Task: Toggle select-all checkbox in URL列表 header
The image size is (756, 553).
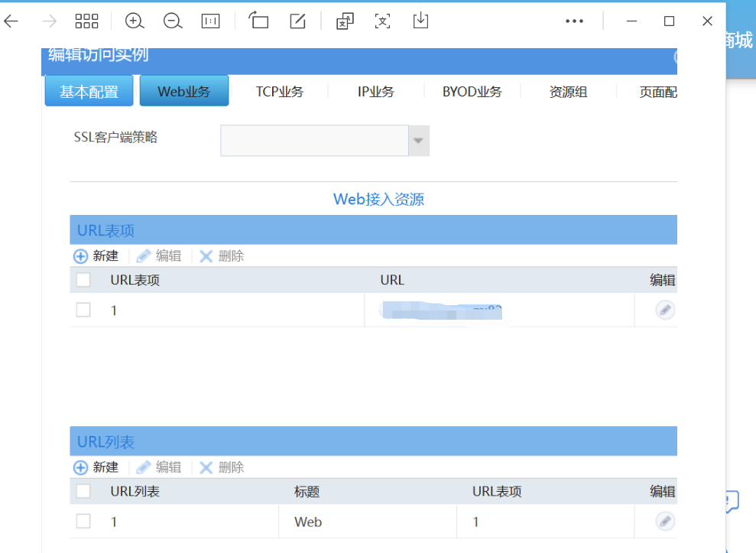Action: click(x=83, y=491)
